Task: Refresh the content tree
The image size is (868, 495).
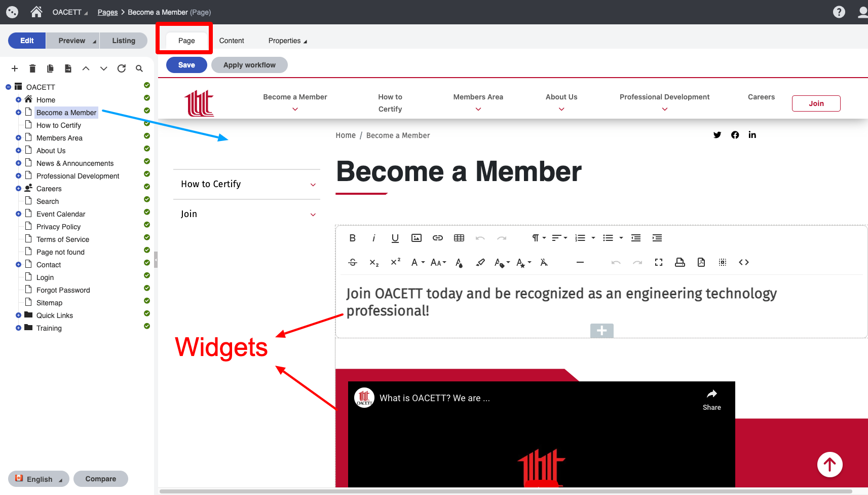Action: [122, 68]
